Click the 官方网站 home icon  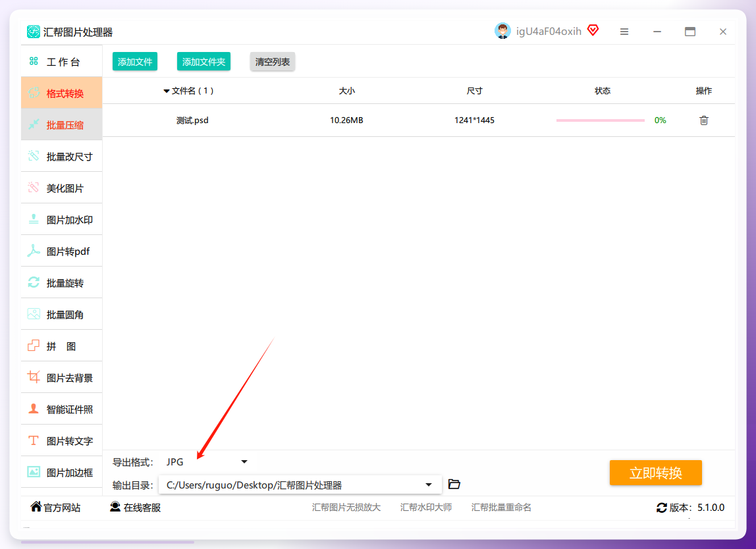(36, 506)
